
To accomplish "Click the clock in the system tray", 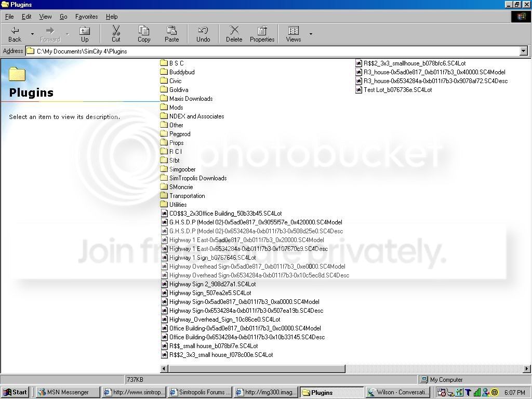I will [x=514, y=393].
